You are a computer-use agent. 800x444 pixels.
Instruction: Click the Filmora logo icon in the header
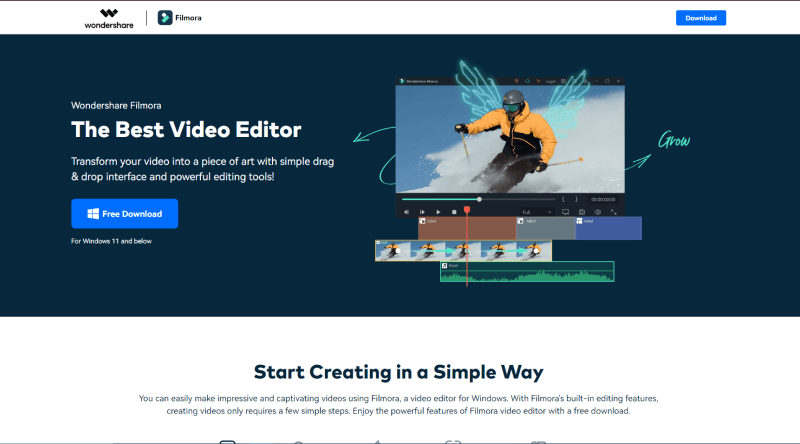coord(165,17)
